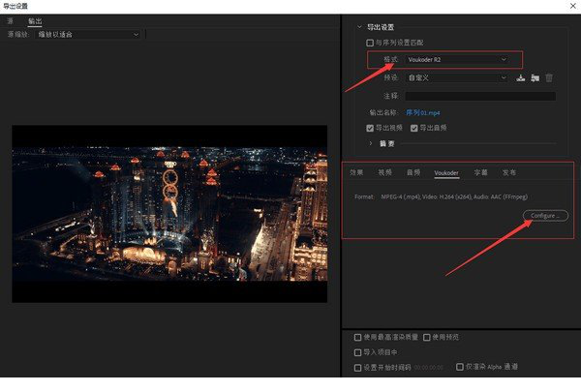581x392 pixels.
Task: Click the save preset icon
Action: (x=521, y=77)
